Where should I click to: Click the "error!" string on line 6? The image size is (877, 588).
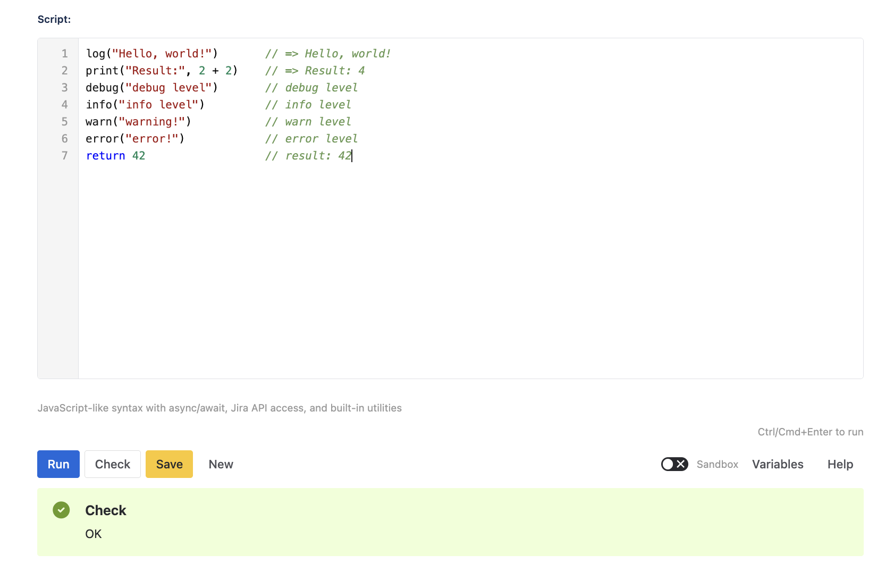(151, 139)
